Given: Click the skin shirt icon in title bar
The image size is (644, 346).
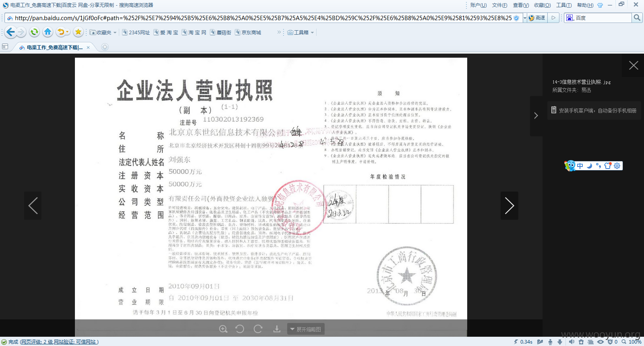Looking at the screenshot, I should coord(600,5).
